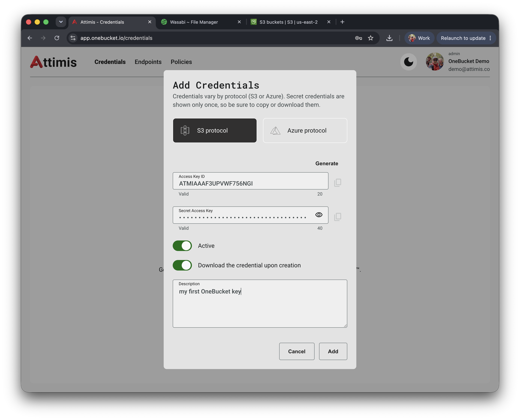Go forward in browser history

pyautogui.click(x=43, y=38)
